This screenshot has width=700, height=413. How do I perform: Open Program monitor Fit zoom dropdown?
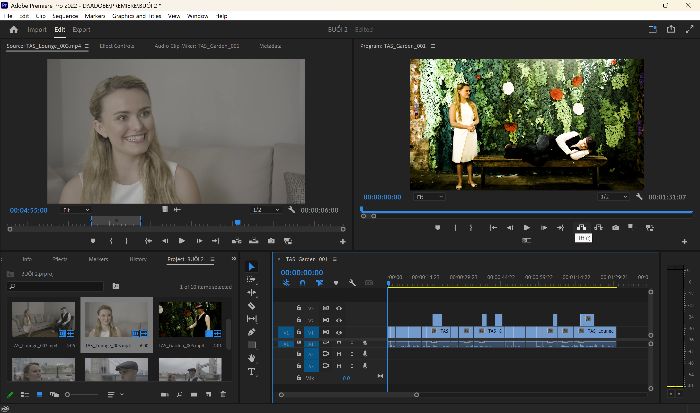click(429, 197)
